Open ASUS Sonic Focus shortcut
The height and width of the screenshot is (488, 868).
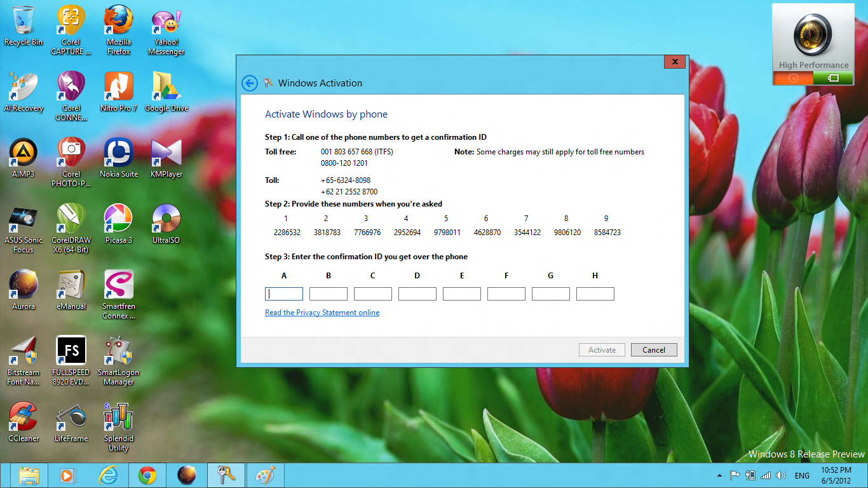pos(24,229)
